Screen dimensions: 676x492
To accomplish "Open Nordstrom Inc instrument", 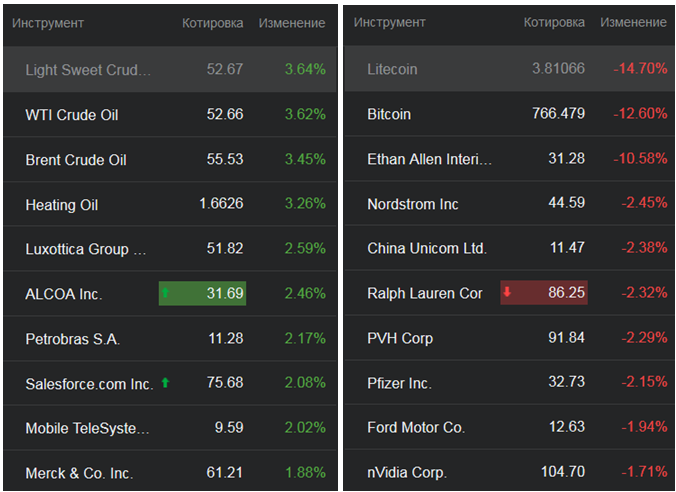I will [413, 204].
